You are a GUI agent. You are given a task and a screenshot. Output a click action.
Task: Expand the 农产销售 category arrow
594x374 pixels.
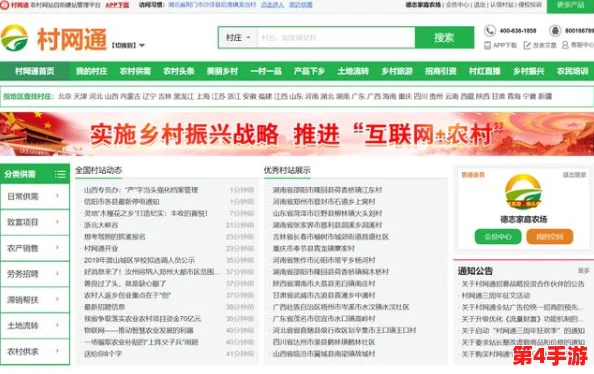tap(58, 247)
